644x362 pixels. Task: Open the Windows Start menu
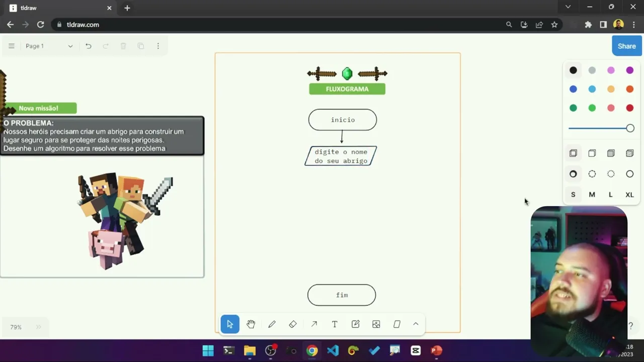(x=208, y=350)
